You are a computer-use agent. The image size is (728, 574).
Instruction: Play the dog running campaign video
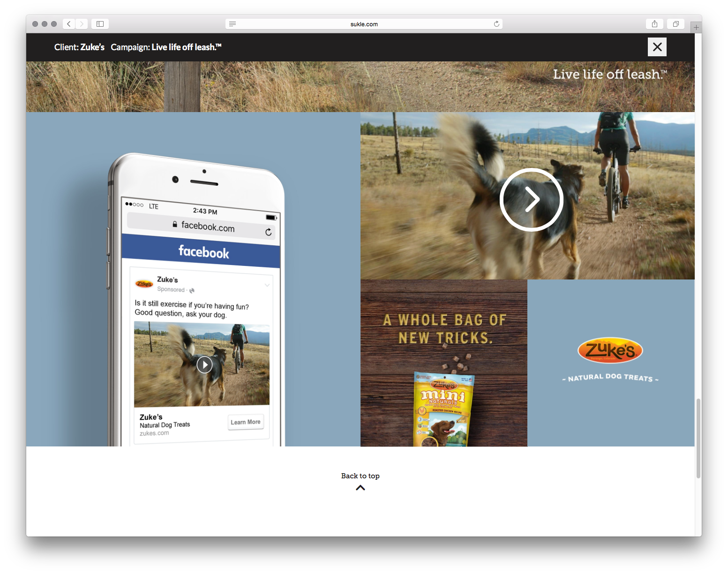[531, 199]
